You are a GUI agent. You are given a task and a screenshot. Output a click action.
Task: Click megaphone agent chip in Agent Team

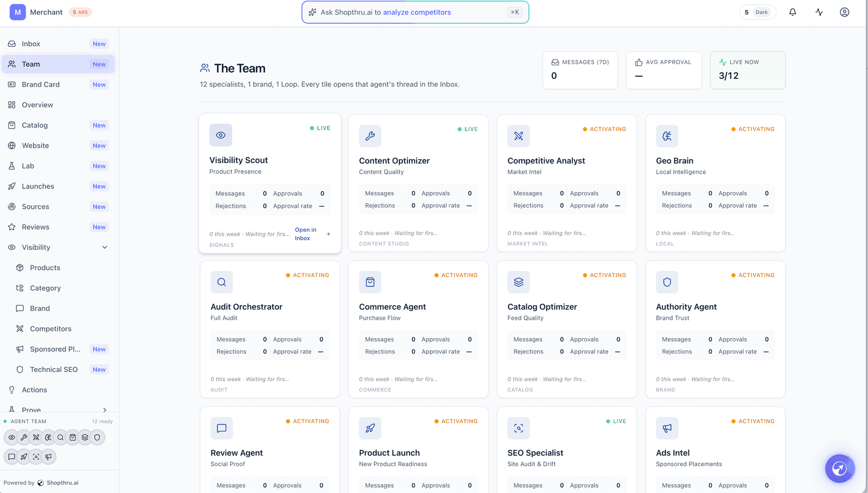pyautogui.click(x=48, y=457)
